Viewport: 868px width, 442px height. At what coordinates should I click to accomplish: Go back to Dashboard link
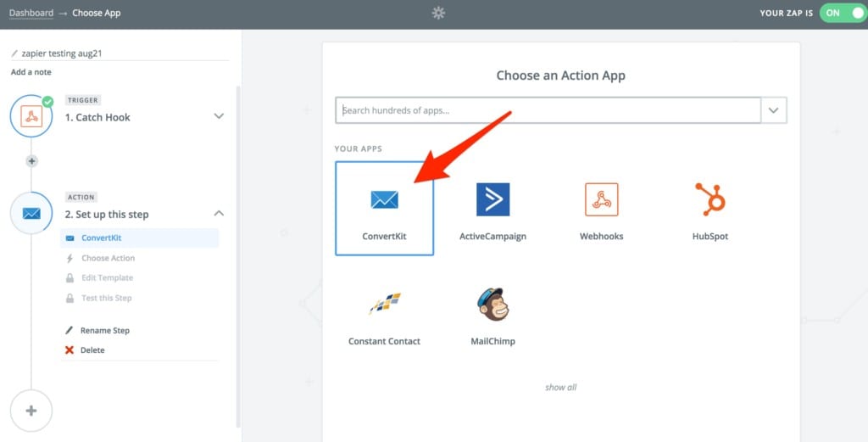tap(31, 13)
